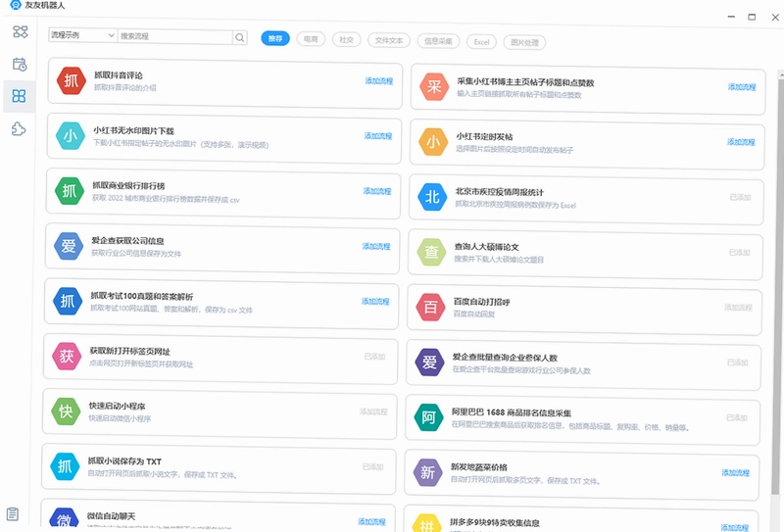Click the 已添加 label for 获取新打开标签页网址
The height and width of the screenshot is (532, 784).
(374, 357)
